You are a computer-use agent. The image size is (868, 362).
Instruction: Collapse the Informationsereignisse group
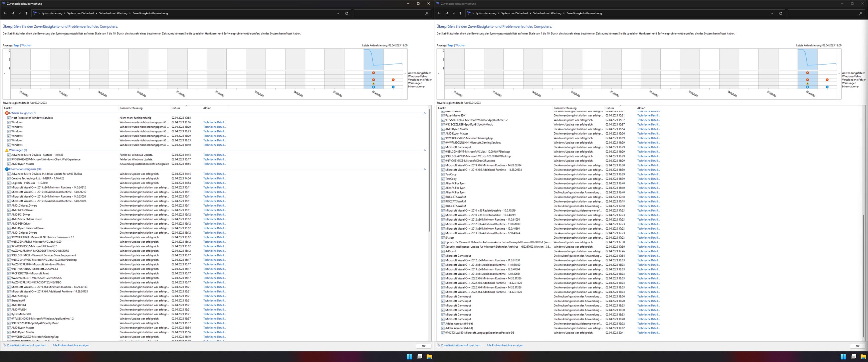pyautogui.click(x=425, y=169)
